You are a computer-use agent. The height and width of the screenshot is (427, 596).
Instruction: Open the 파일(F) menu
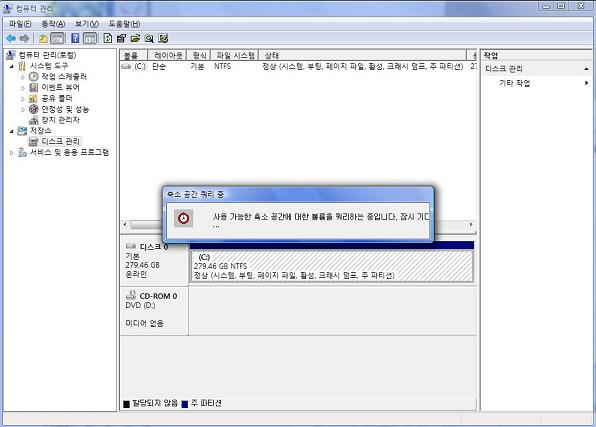pos(20,24)
